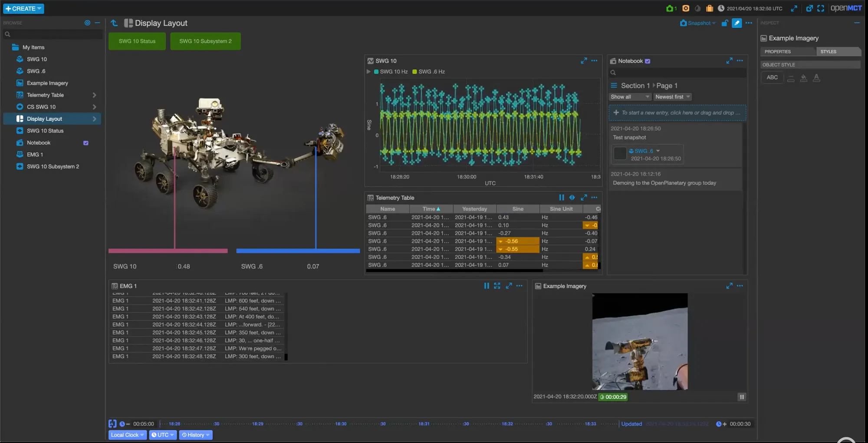Switch to the Properties tab
The image size is (868, 443).
[787, 52]
